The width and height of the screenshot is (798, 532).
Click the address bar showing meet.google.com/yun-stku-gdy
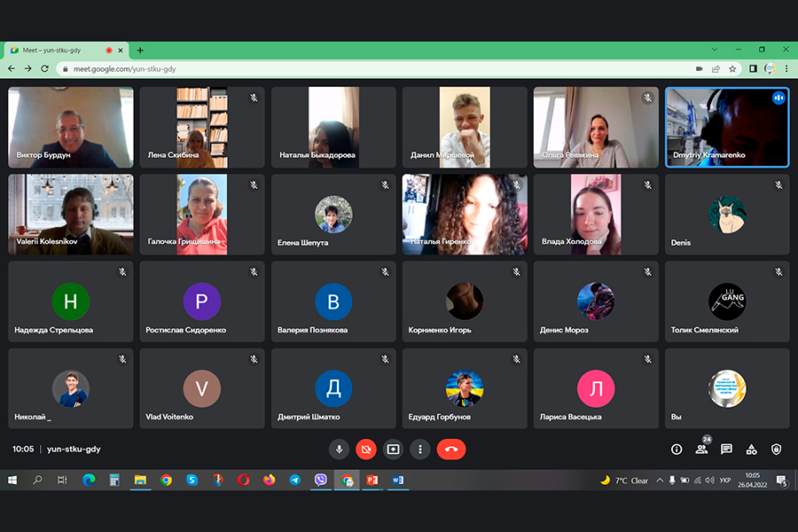click(x=398, y=69)
